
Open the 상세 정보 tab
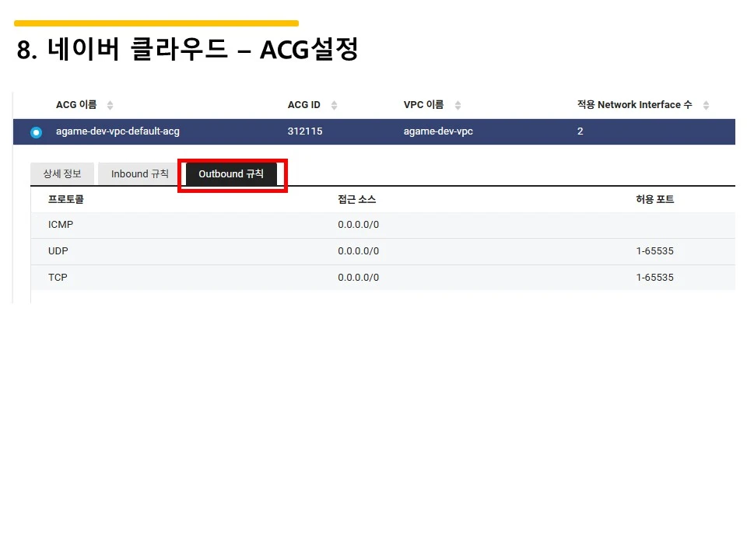(x=62, y=173)
